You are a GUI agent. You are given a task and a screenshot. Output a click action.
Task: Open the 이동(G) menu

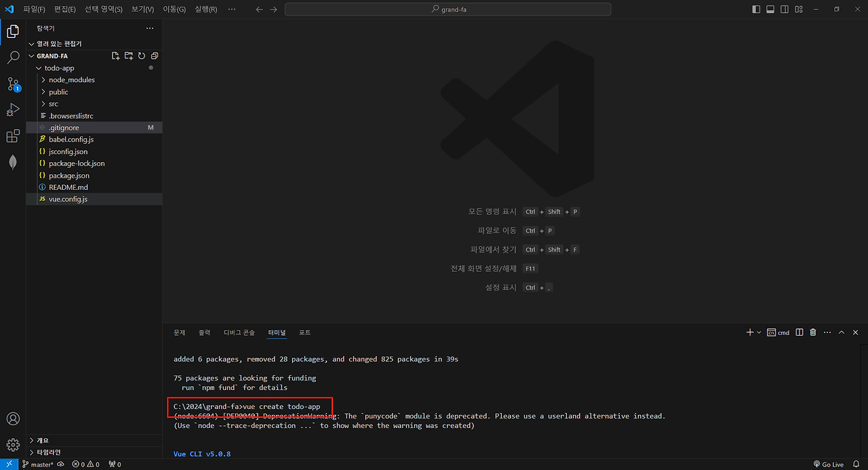(x=174, y=9)
